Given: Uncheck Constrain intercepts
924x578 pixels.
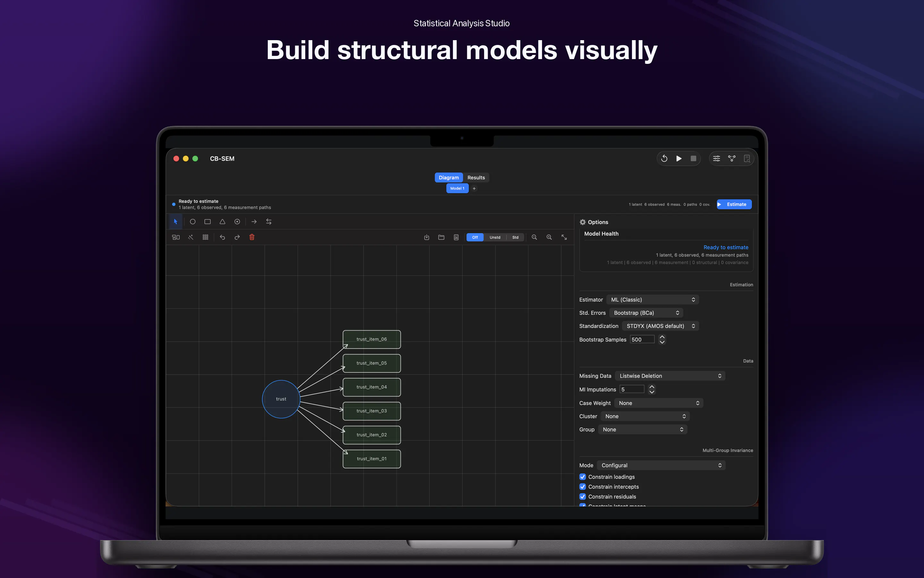Looking at the screenshot, I should coord(583,486).
